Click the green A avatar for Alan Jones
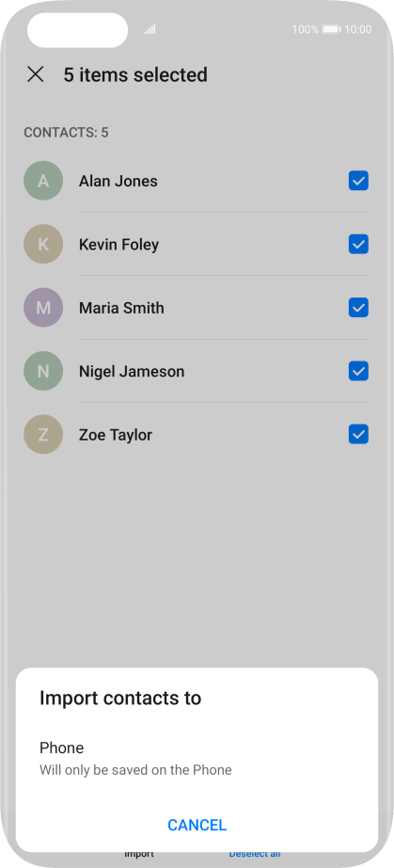The image size is (394, 868). click(43, 181)
